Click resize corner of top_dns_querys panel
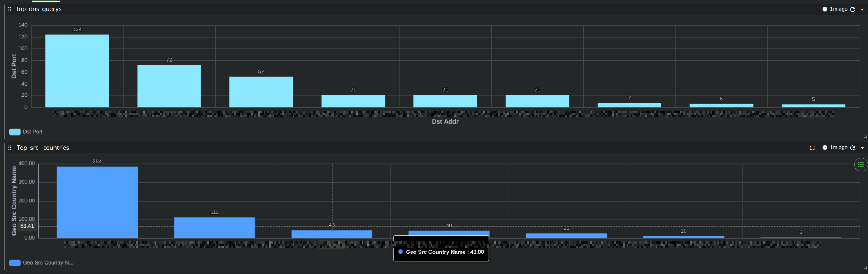Screen dimensions: 868x274 [x=865, y=137]
